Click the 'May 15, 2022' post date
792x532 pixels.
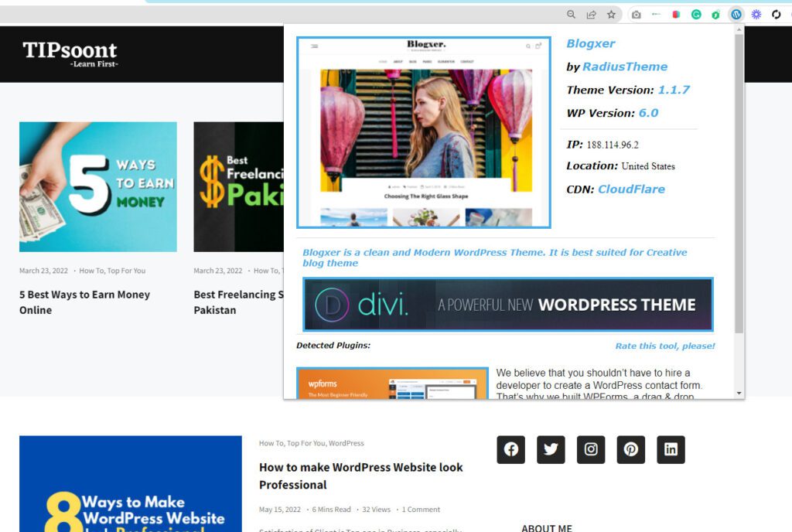point(280,510)
